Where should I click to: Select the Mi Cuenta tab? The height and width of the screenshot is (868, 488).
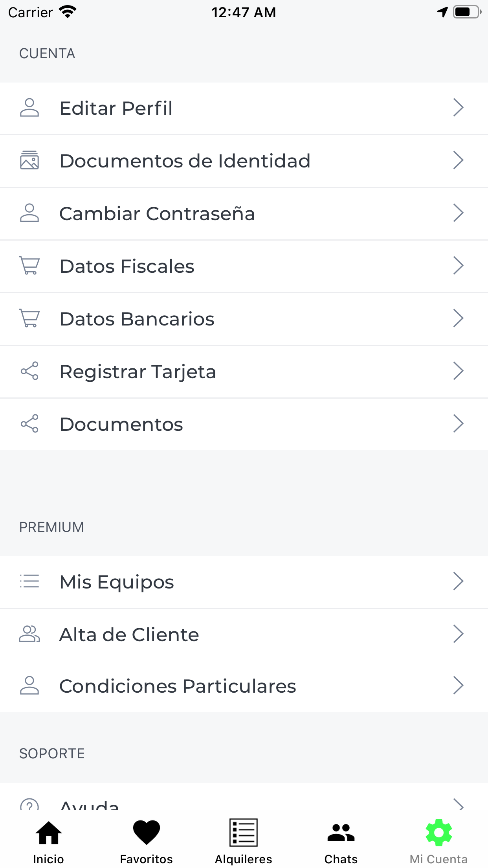[438, 841]
